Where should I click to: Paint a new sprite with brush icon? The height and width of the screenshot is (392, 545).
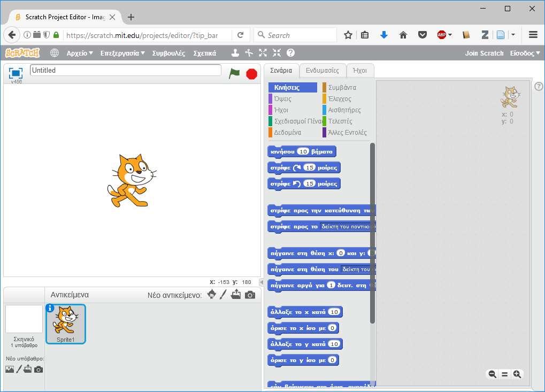pos(223,294)
